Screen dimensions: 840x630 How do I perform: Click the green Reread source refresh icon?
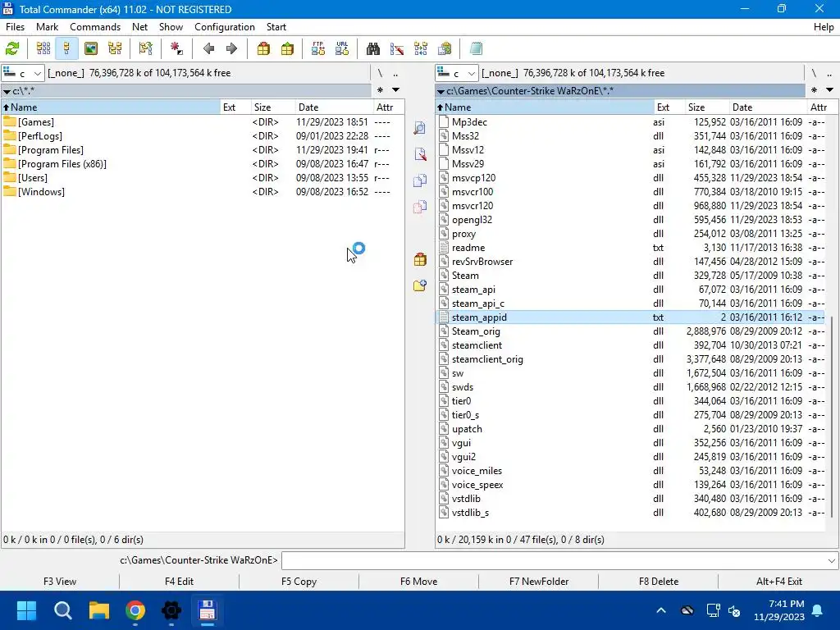click(12, 48)
